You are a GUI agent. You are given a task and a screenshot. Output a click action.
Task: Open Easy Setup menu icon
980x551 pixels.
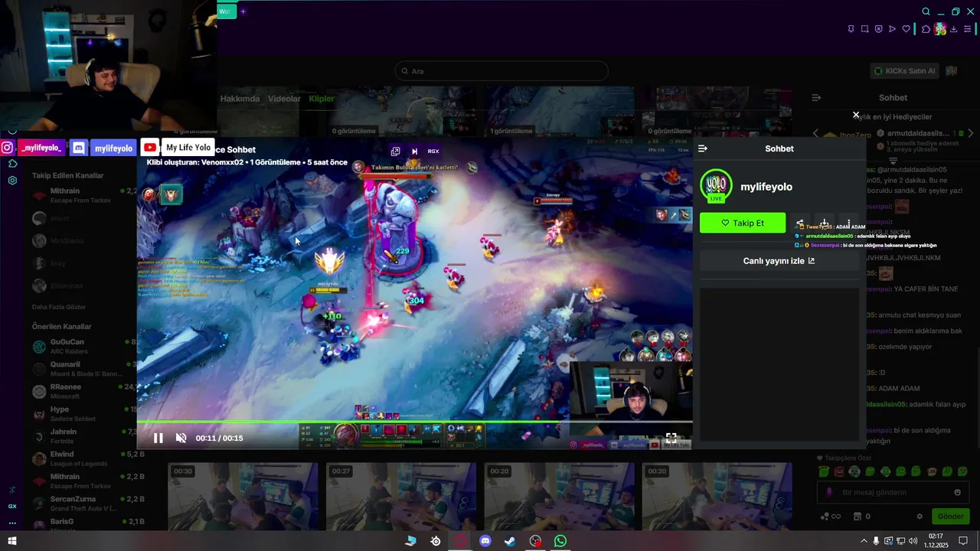968,29
